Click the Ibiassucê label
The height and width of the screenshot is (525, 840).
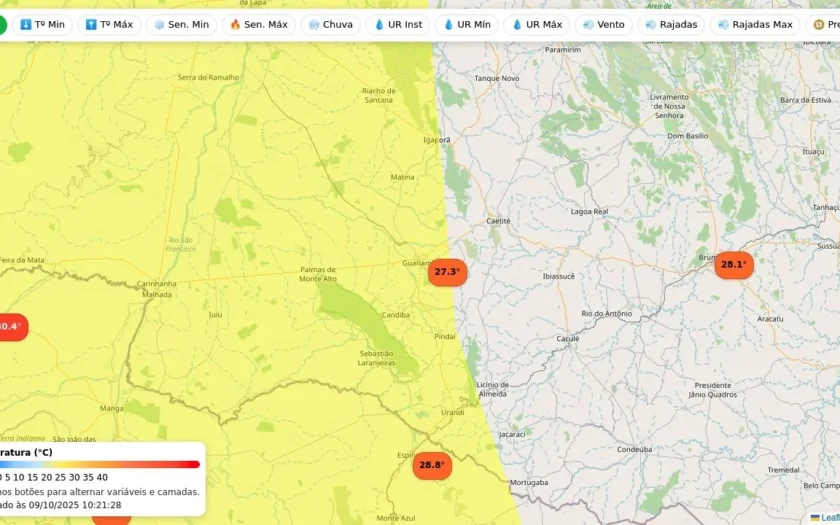[x=559, y=276]
